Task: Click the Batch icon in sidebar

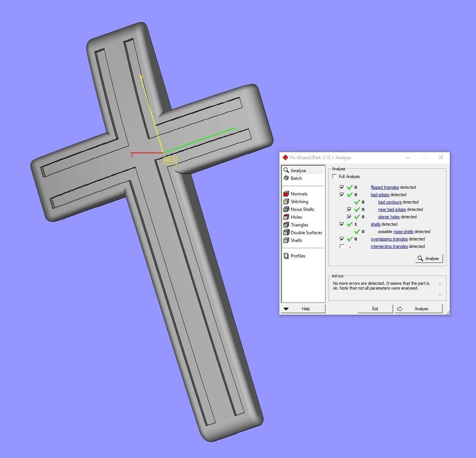Action: [x=286, y=178]
